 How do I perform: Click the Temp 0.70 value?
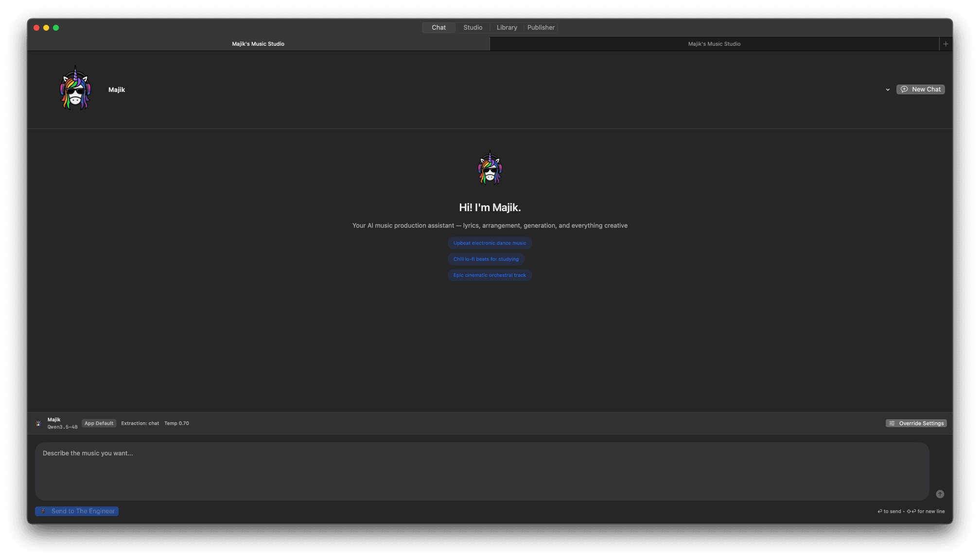(x=176, y=423)
